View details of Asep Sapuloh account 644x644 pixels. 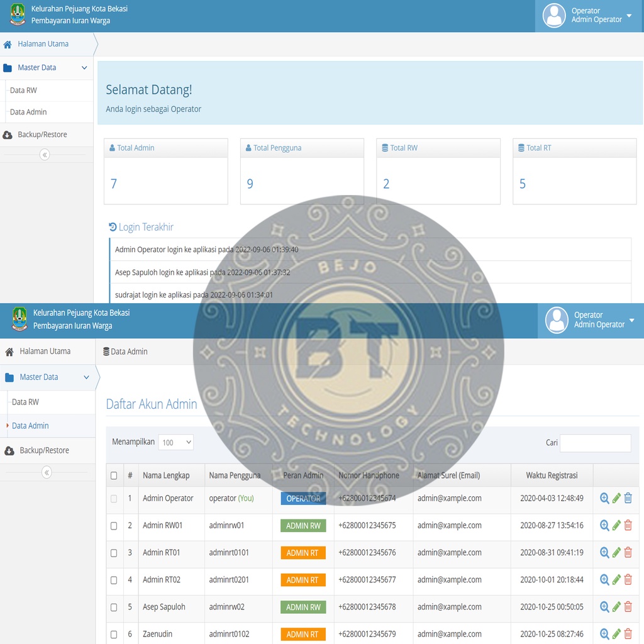604,607
